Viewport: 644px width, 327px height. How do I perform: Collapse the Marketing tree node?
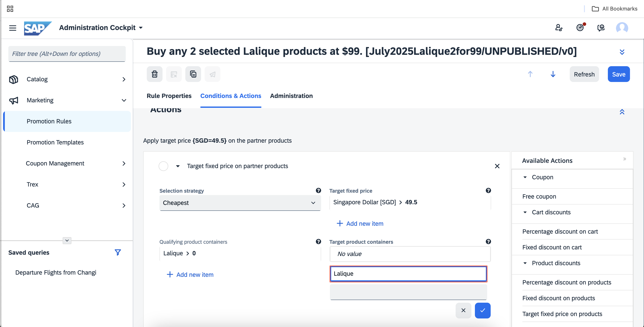[124, 100]
